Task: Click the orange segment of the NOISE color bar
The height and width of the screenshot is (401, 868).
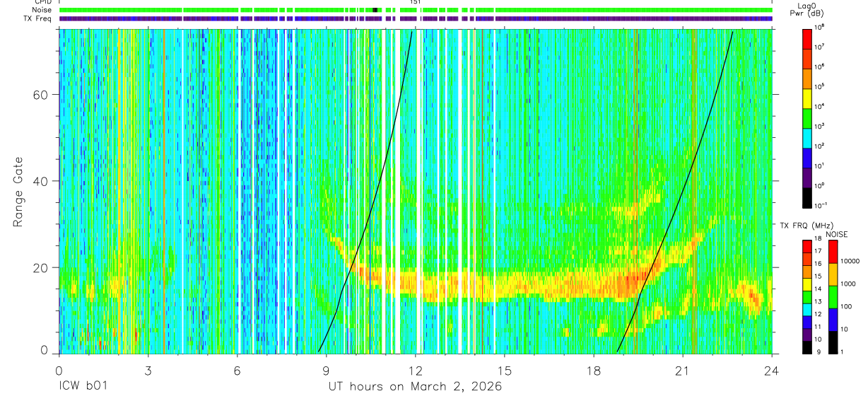Action: [x=832, y=274]
